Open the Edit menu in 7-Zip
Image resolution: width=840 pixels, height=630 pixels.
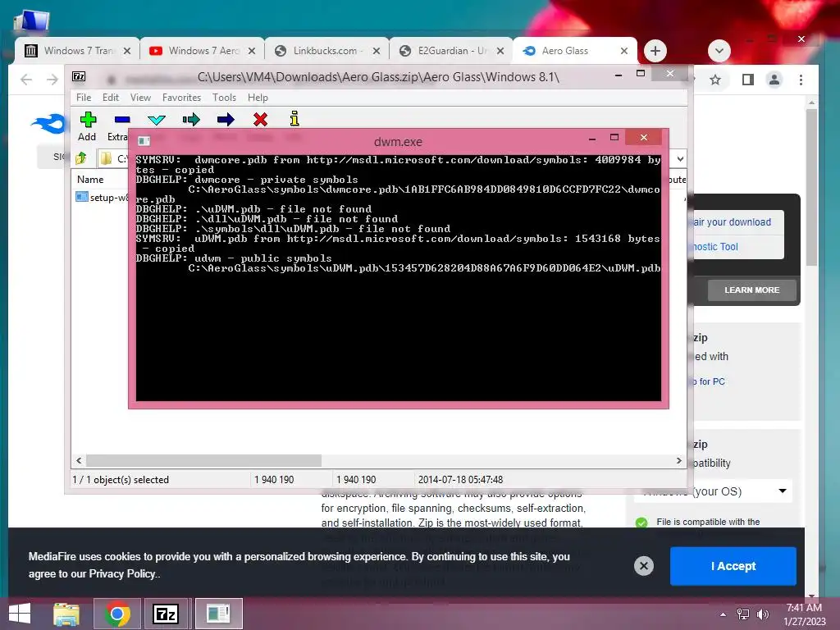(x=111, y=98)
